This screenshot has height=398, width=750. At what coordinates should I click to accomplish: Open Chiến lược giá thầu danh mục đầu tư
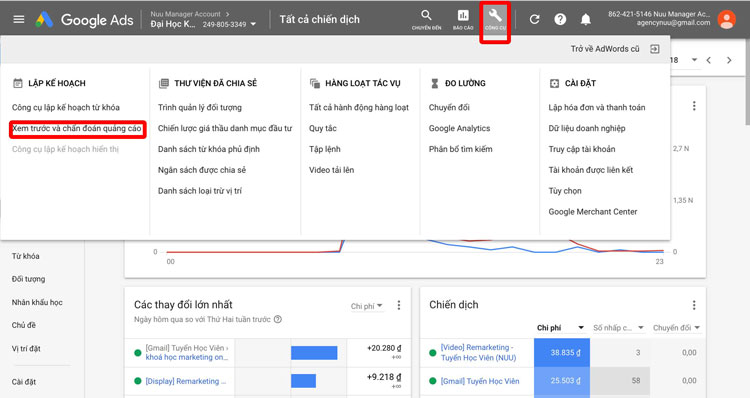[x=225, y=129]
